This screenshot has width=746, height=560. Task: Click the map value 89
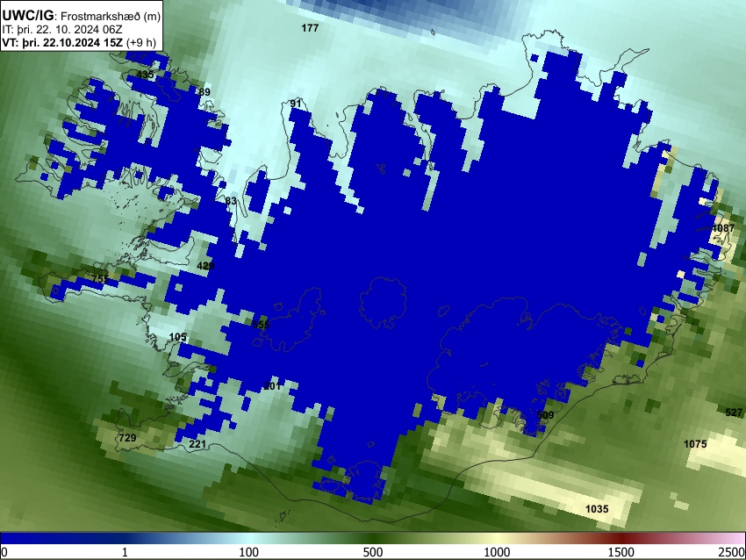click(204, 92)
